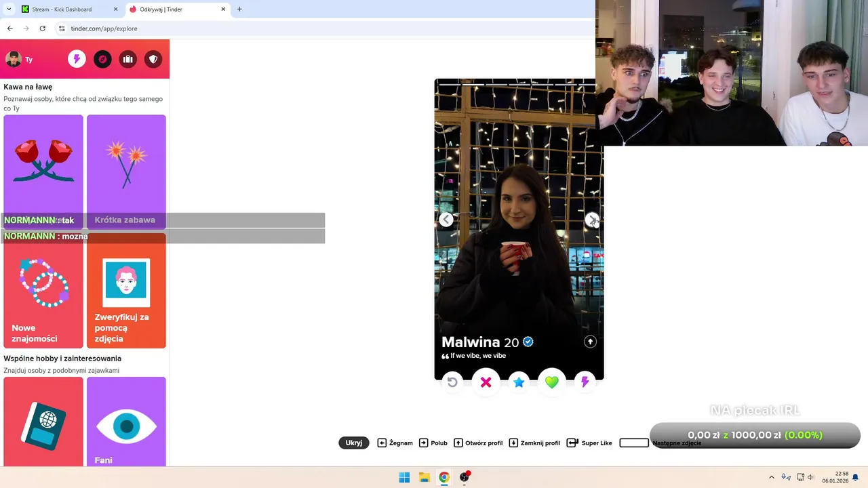
Task: Click the bio text If we vibe, we vibe
Action: point(478,356)
